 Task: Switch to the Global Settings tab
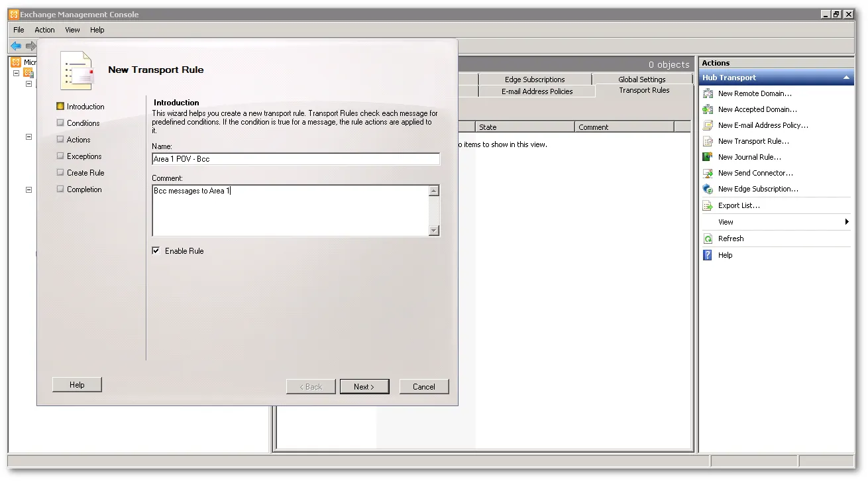coord(641,80)
